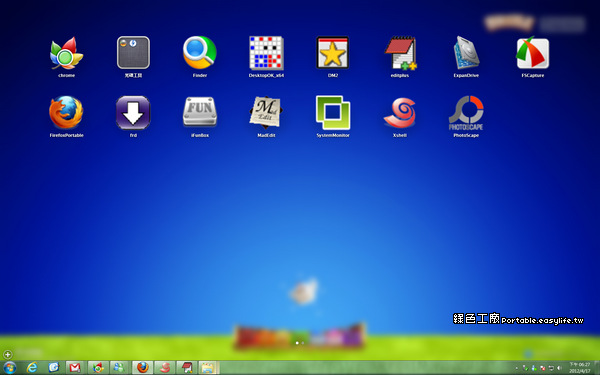Image resolution: width=600 pixels, height=375 pixels.
Task: Switch to second launcher page dot
Action: (x=303, y=343)
